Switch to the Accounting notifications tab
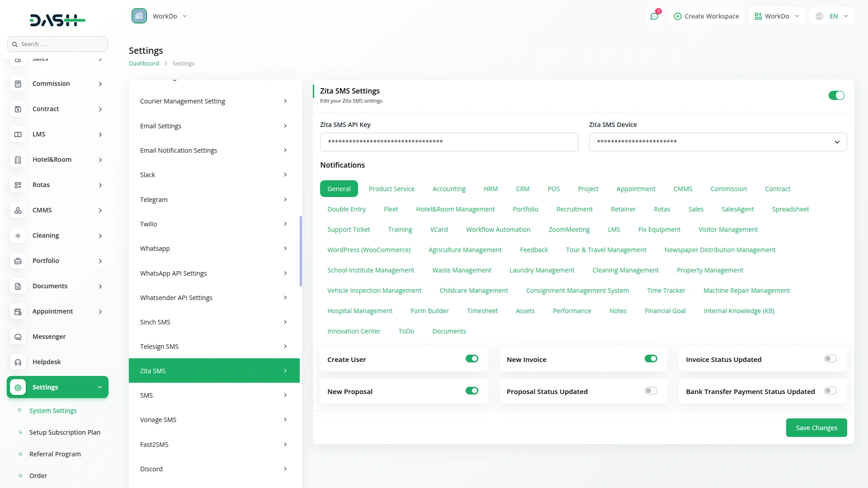The image size is (868, 488). pos(448,189)
